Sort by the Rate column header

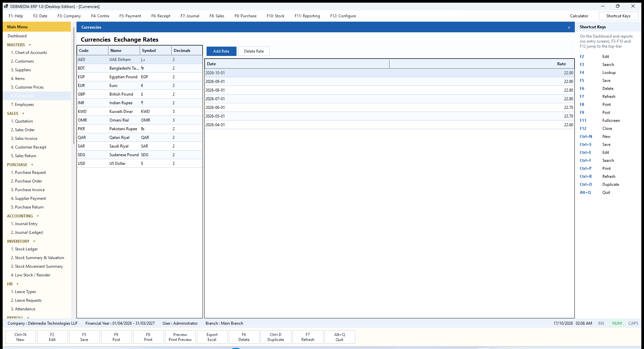[x=482, y=64]
